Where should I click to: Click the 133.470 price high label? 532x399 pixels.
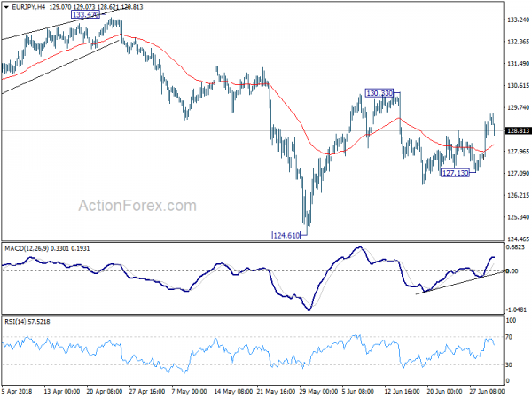86,14
